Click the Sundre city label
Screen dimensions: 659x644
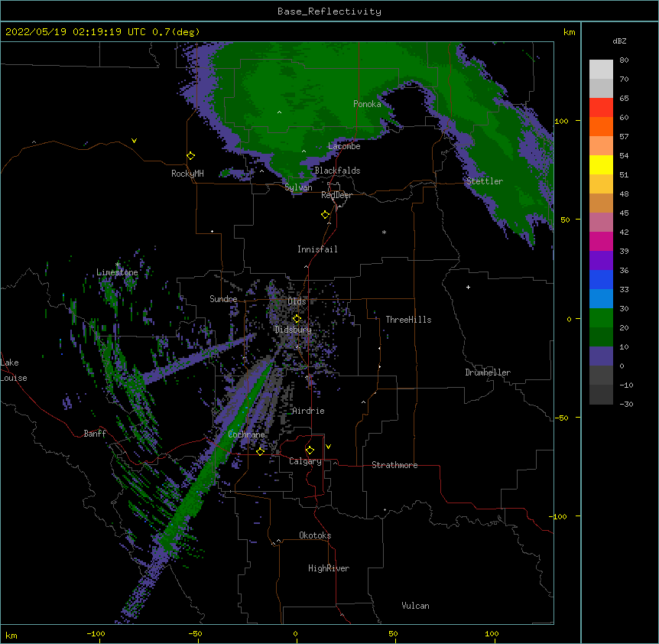[x=223, y=299]
